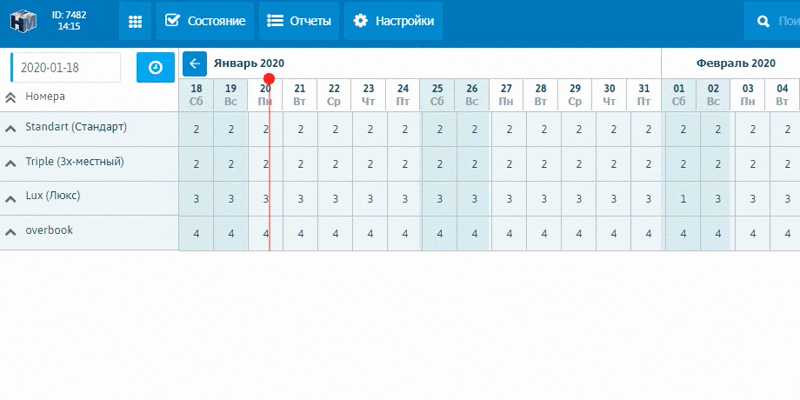This screenshot has height=400, width=800.
Task: Click the clock icon button
Action: 155,67
